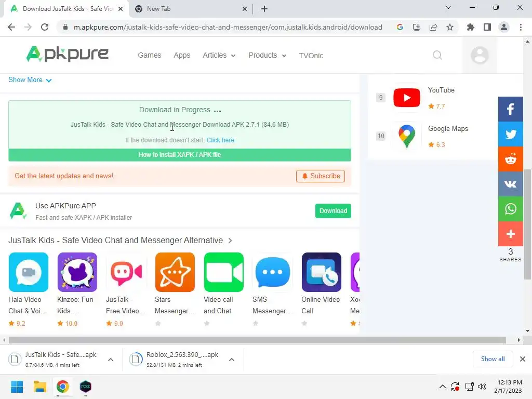Open options arrow for Roblox download
This screenshot has height=399, width=532.
coord(232,360)
